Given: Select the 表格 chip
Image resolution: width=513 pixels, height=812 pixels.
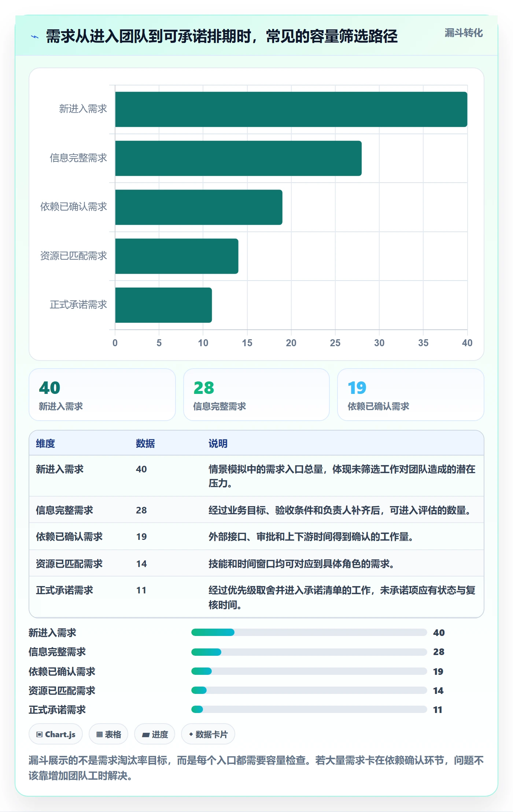Looking at the screenshot, I should point(108,734).
